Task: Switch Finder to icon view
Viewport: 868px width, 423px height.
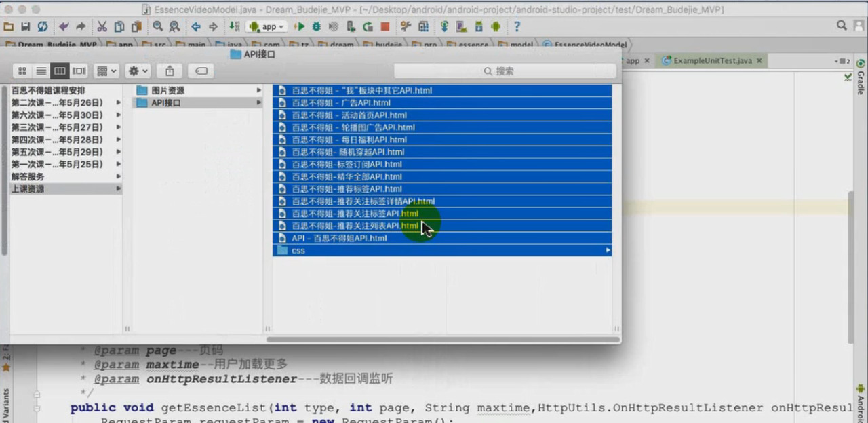Action: click(22, 70)
